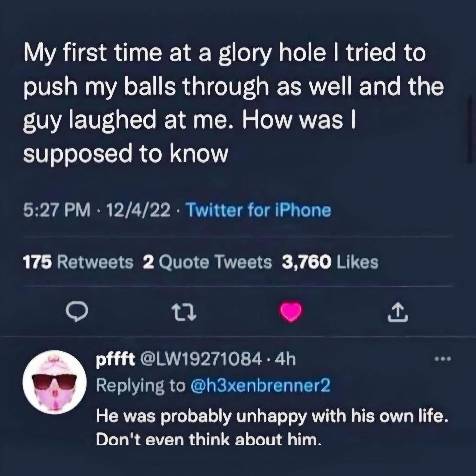
Task: Open the three-dot menu on pffft's reply
Action: (442, 358)
